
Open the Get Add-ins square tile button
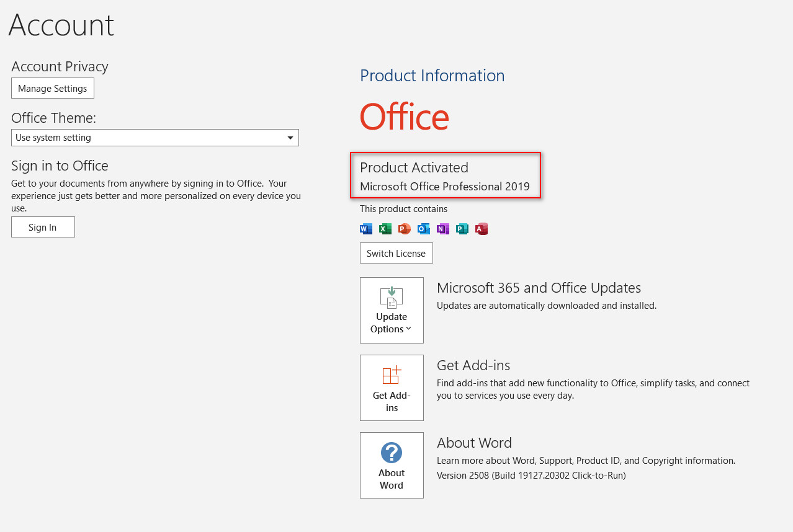coord(392,388)
